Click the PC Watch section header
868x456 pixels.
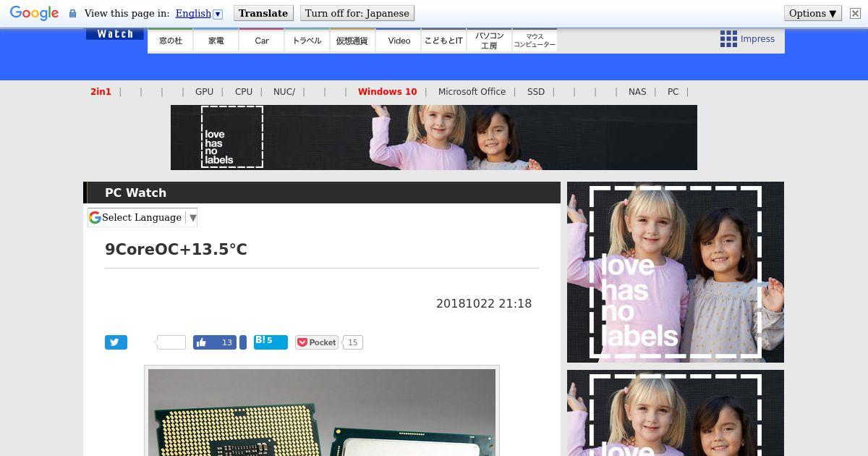322,193
